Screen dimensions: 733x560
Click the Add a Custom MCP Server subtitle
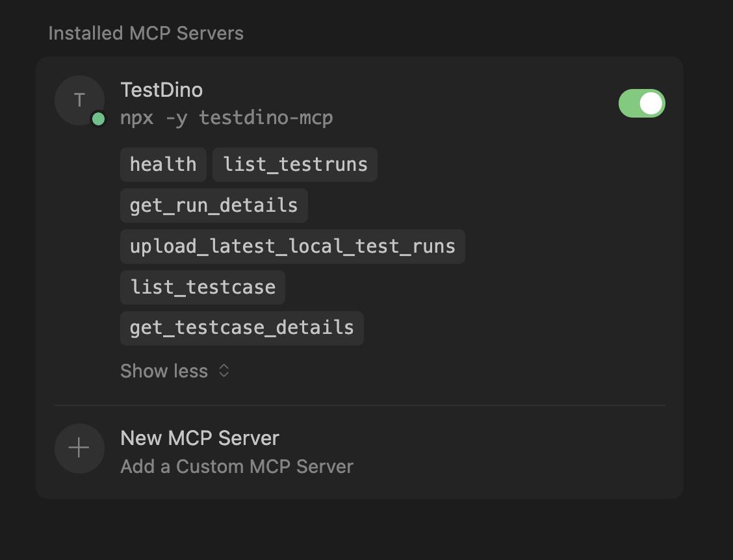click(x=237, y=466)
